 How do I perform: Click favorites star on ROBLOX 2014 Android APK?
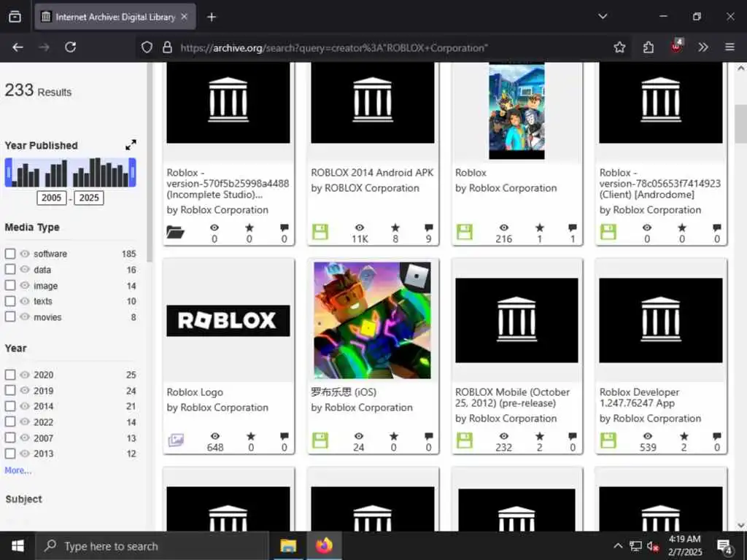click(x=395, y=228)
